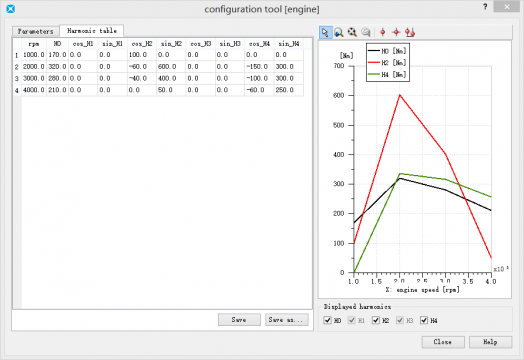Select the sin_H2 cell with value 600.0
524x360 pixels.
click(x=171, y=67)
